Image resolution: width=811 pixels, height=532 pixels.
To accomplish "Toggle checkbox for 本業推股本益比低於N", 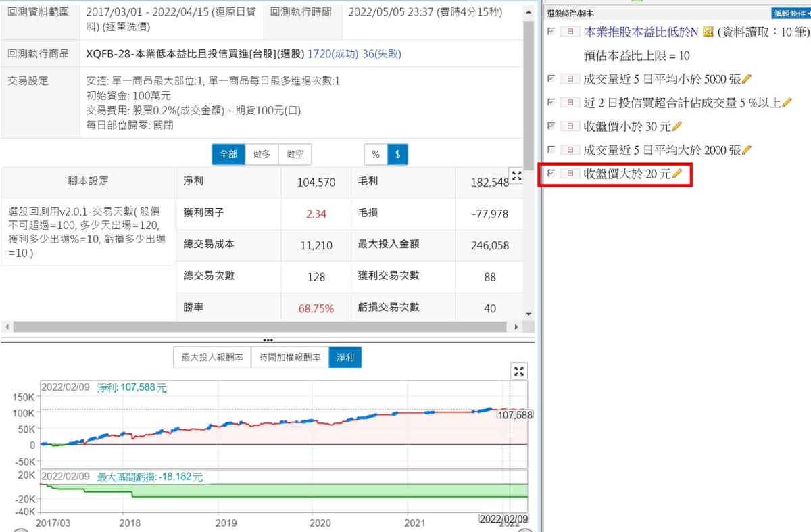I will pos(551,31).
